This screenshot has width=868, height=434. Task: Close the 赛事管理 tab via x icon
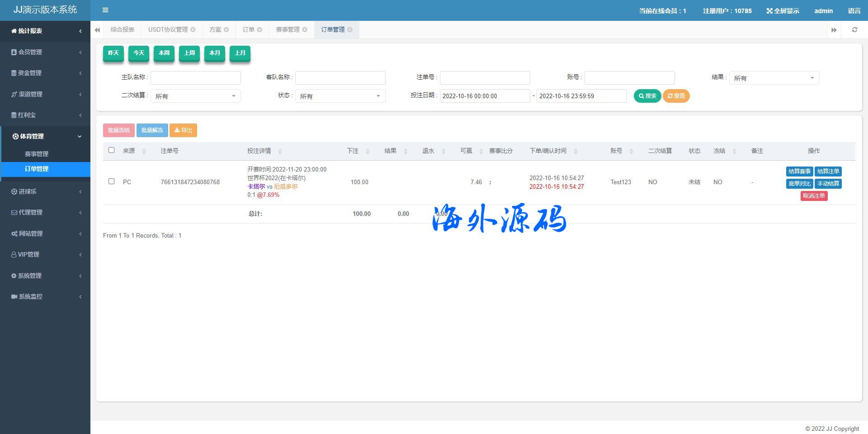pos(305,30)
